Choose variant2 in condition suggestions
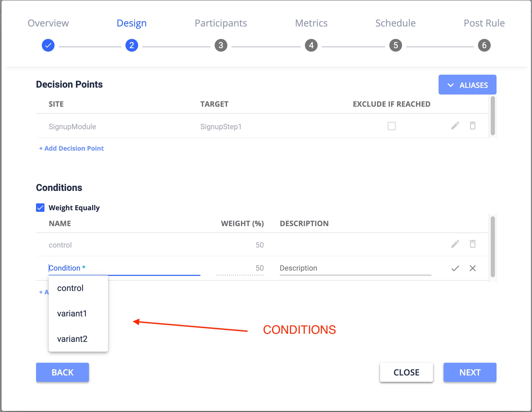The width and height of the screenshot is (532, 412). click(x=72, y=339)
